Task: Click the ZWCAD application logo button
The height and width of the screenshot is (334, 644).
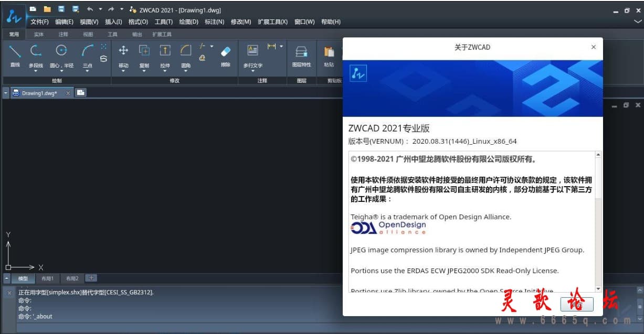Action: (14, 16)
